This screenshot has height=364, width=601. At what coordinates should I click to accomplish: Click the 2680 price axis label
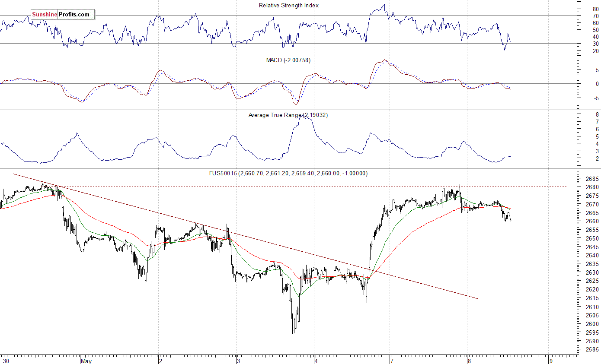592,187
